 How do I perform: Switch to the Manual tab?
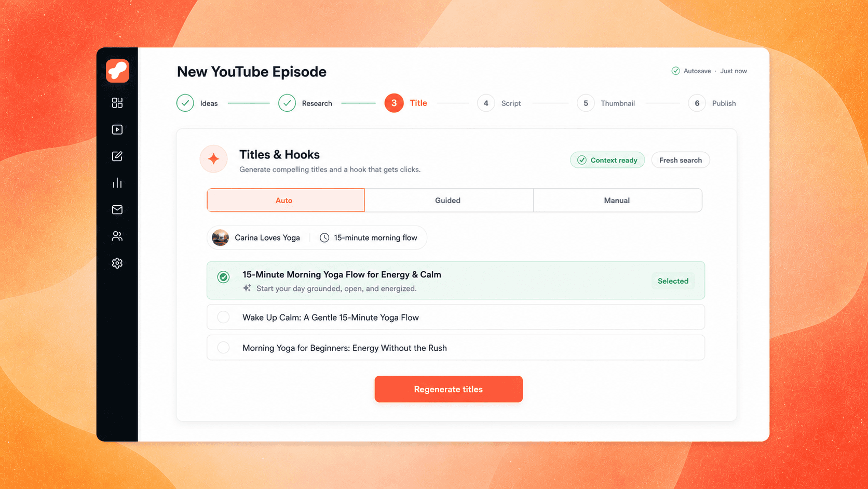pyautogui.click(x=617, y=200)
